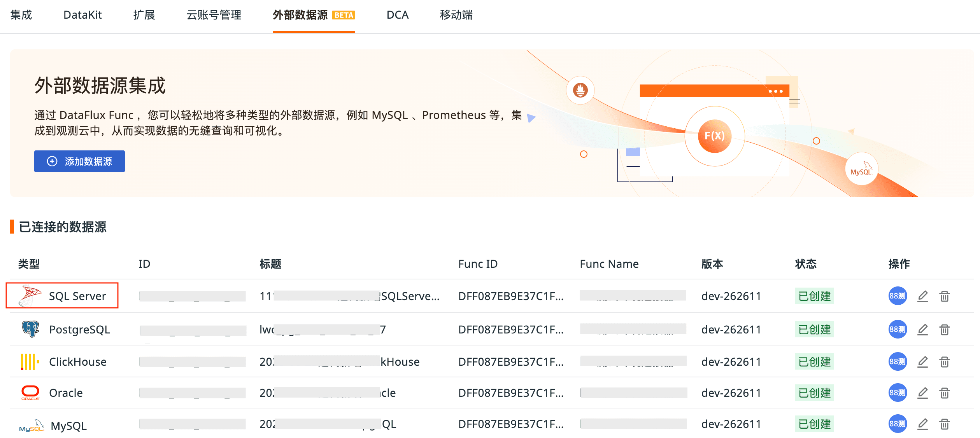Click the PostgreSQL elephant logo
The height and width of the screenshot is (438, 980).
point(30,329)
